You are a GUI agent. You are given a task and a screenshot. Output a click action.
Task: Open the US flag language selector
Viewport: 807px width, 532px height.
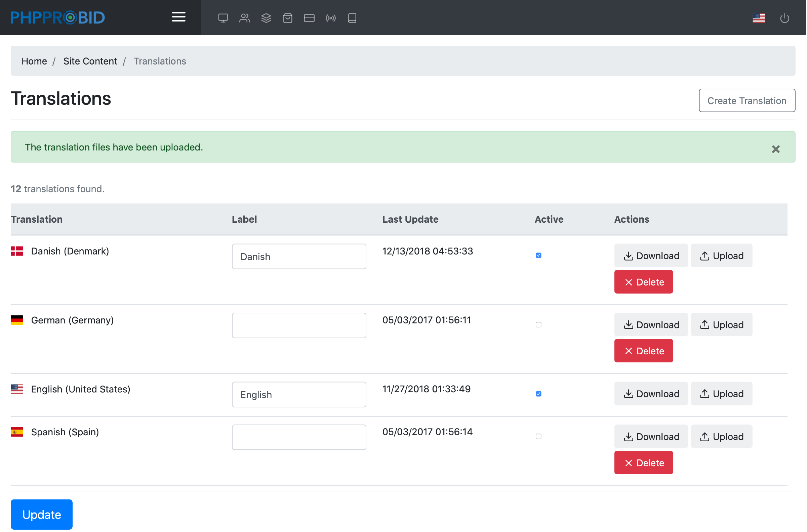(x=759, y=18)
